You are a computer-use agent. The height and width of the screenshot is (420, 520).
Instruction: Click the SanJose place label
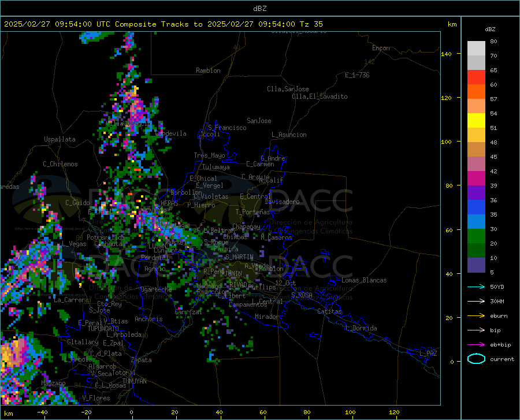pyautogui.click(x=259, y=121)
